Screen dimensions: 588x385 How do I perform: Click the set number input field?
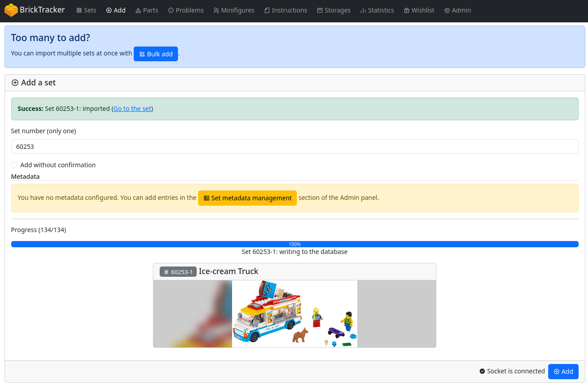(294, 147)
